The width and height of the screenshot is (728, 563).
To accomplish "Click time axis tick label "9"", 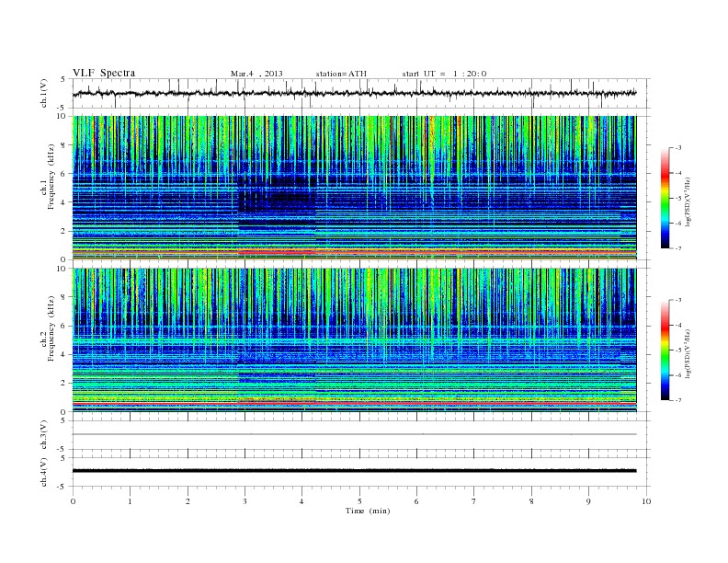I will (x=588, y=501).
